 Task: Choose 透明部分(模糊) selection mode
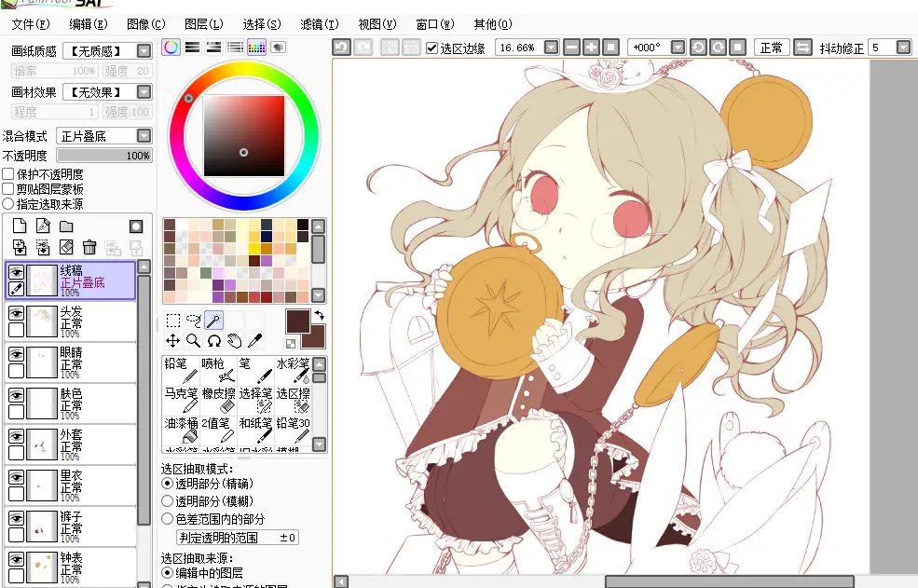168,501
